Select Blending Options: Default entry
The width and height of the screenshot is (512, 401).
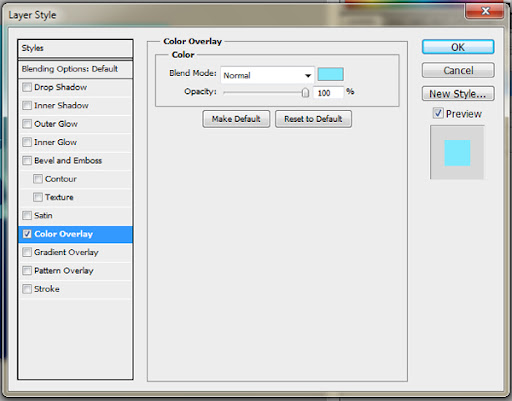[76, 69]
